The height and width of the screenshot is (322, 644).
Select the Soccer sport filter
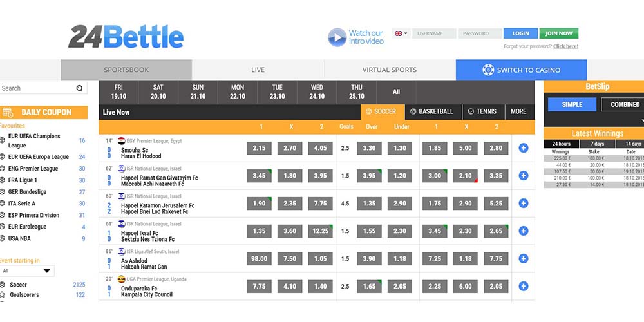coord(383,111)
